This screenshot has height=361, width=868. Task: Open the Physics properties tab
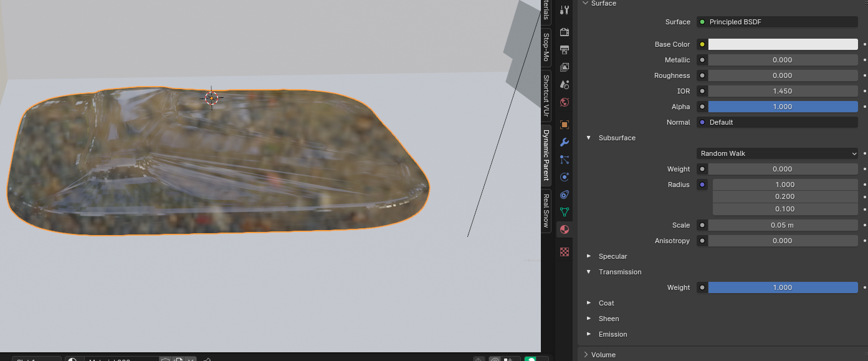coord(565,177)
